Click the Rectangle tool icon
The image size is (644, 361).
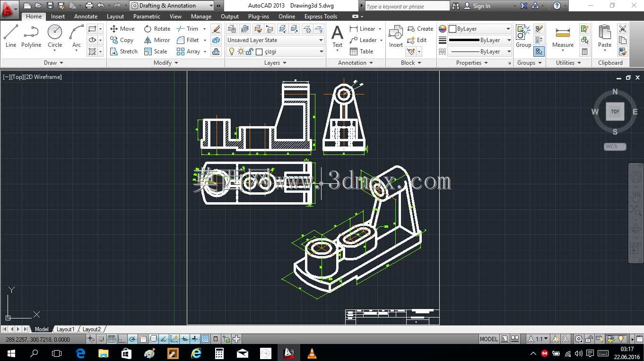point(92,29)
